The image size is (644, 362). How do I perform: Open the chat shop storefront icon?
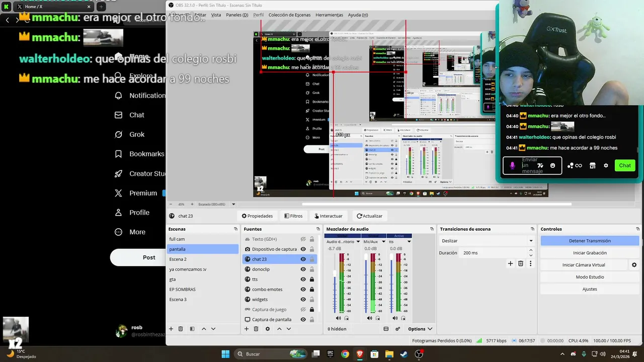point(593,165)
